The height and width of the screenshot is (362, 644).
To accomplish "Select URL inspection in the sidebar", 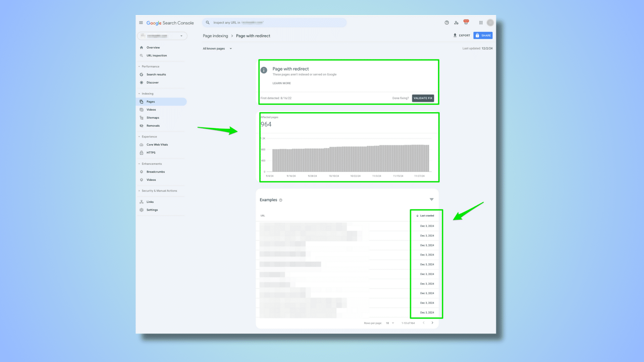I will (x=156, y=55).
